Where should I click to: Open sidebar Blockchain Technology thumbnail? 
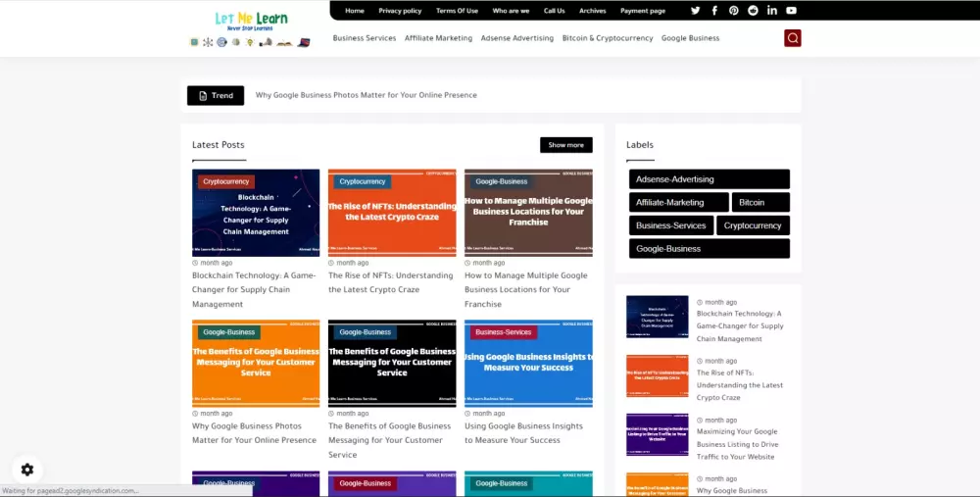click(x=658, y=317)
